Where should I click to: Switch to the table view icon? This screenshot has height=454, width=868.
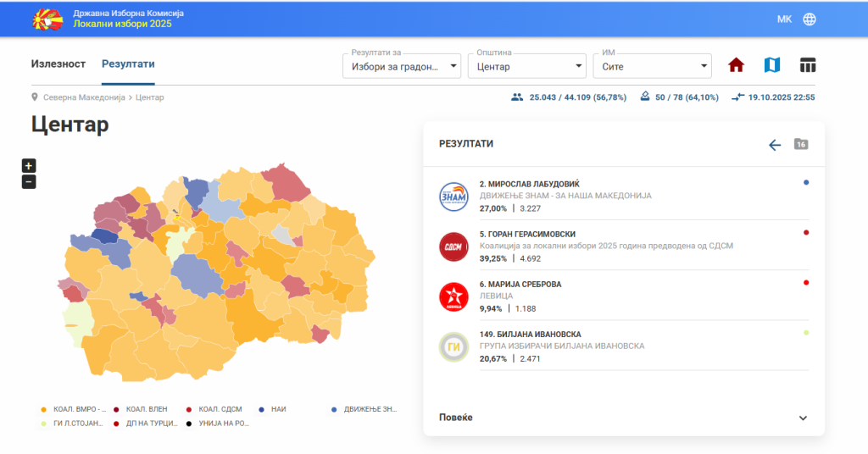pos(807,65)
